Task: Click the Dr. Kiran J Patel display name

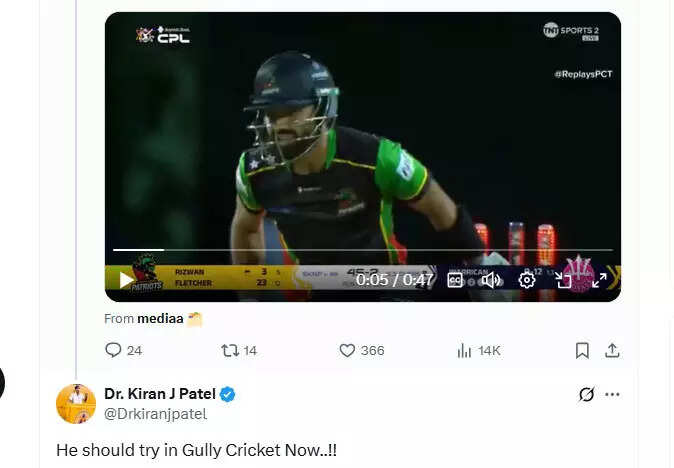Action: click(x=160, y=394)
